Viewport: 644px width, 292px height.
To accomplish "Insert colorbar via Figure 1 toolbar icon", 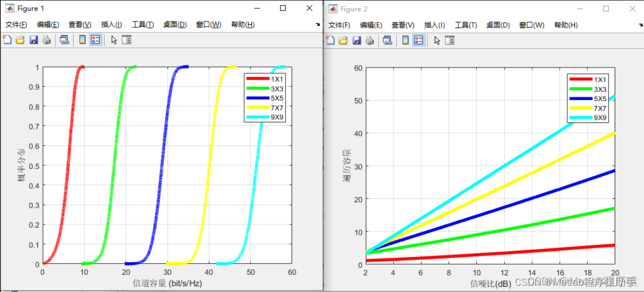I will coord(82,40).
